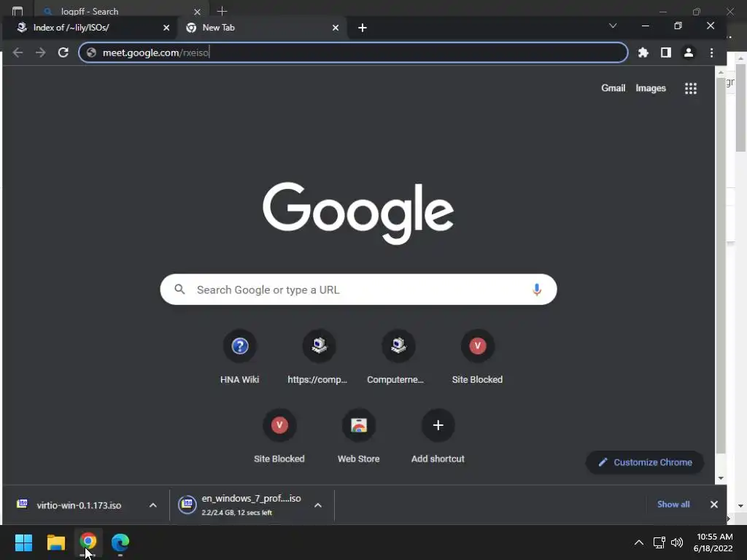Open the https://comp... shortcut
The width and height of the screenshot is (747, 560).
pyautogui.click(x=319, y=356)
